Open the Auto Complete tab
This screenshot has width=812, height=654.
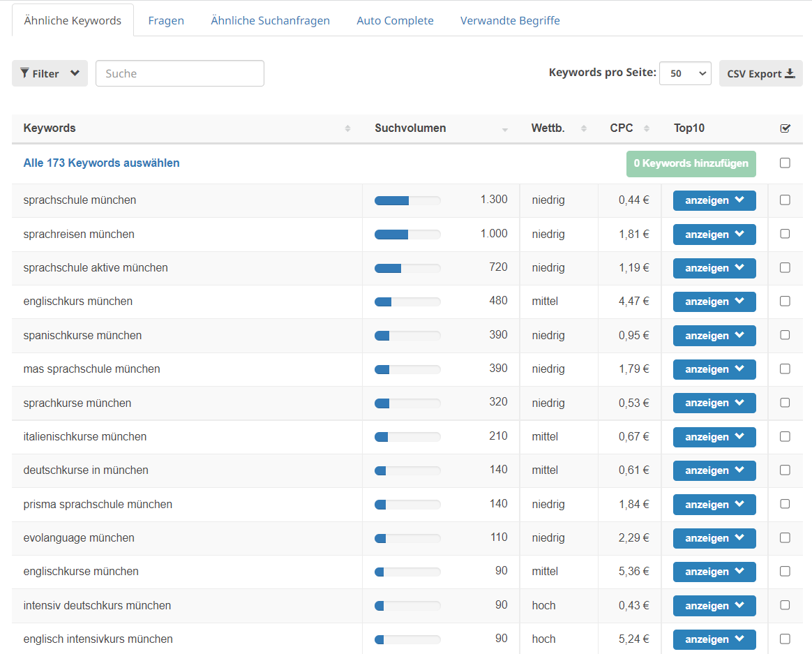tap(395, 20)
